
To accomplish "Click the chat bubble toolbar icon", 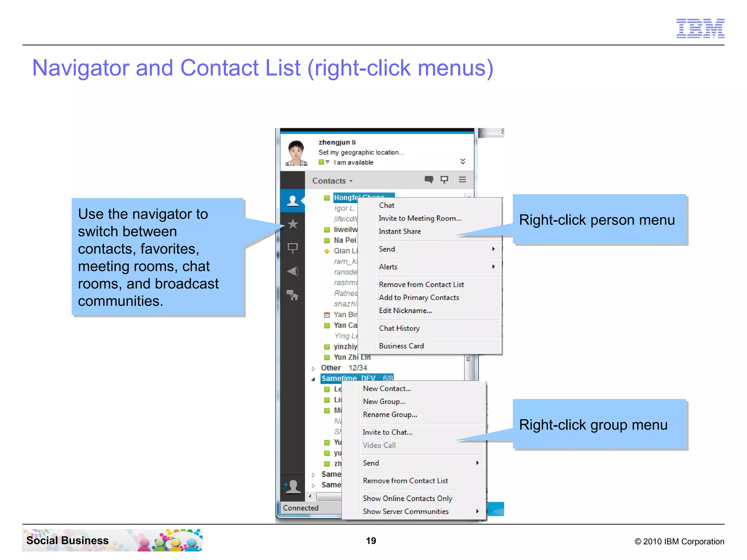I will (x=429, y=180).
